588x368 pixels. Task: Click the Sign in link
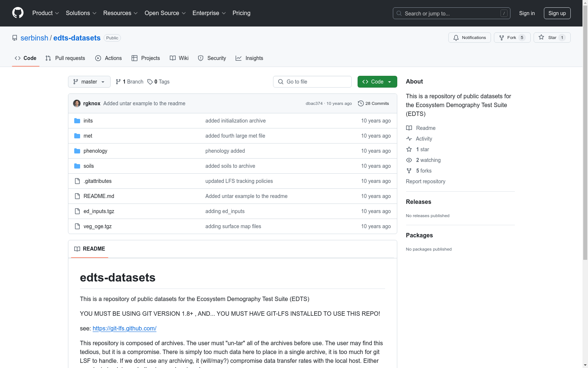(x=527, y=13)
